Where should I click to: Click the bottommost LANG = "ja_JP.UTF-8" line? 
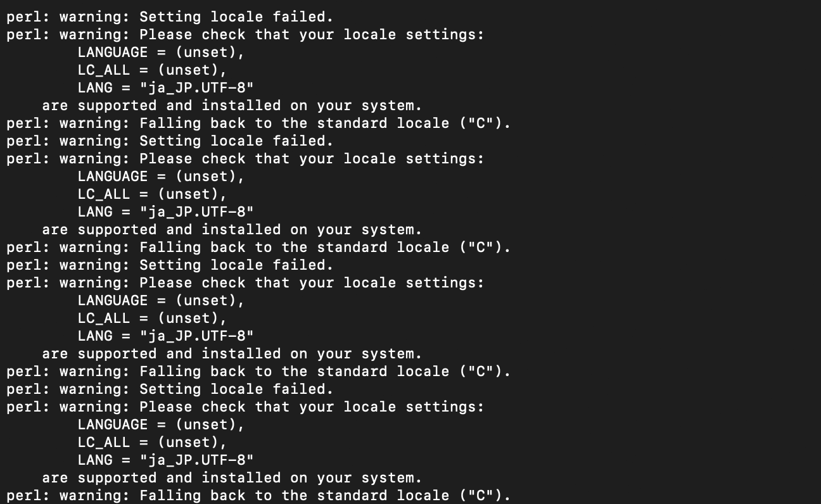165,460
